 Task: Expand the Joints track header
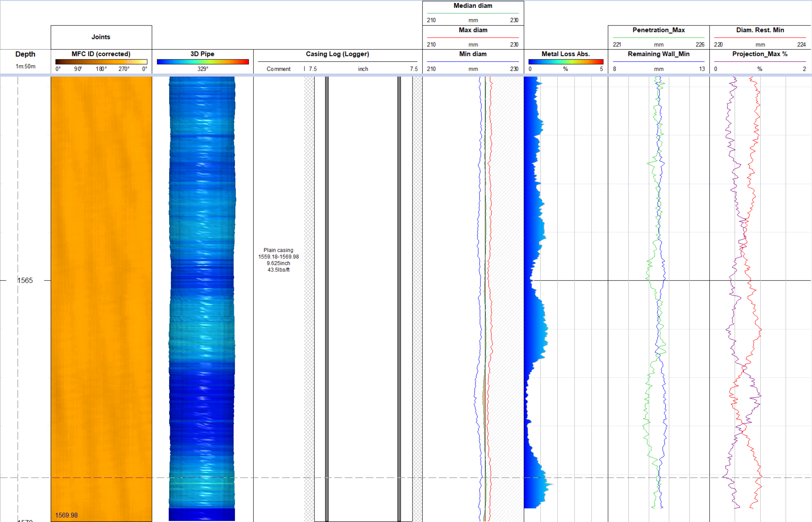(x=101, y=37)
